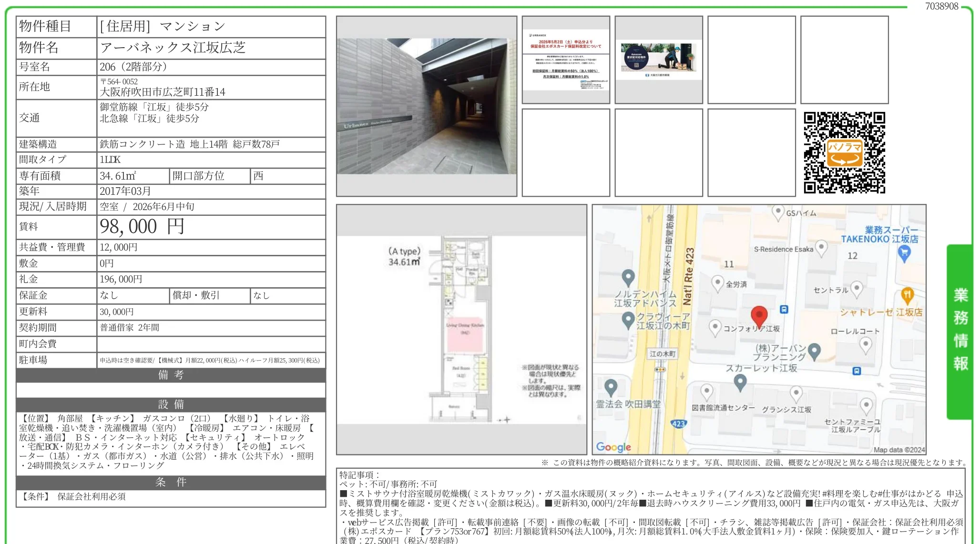
Task: Switch to the 業務情報 green side tab
Action: 961,329
